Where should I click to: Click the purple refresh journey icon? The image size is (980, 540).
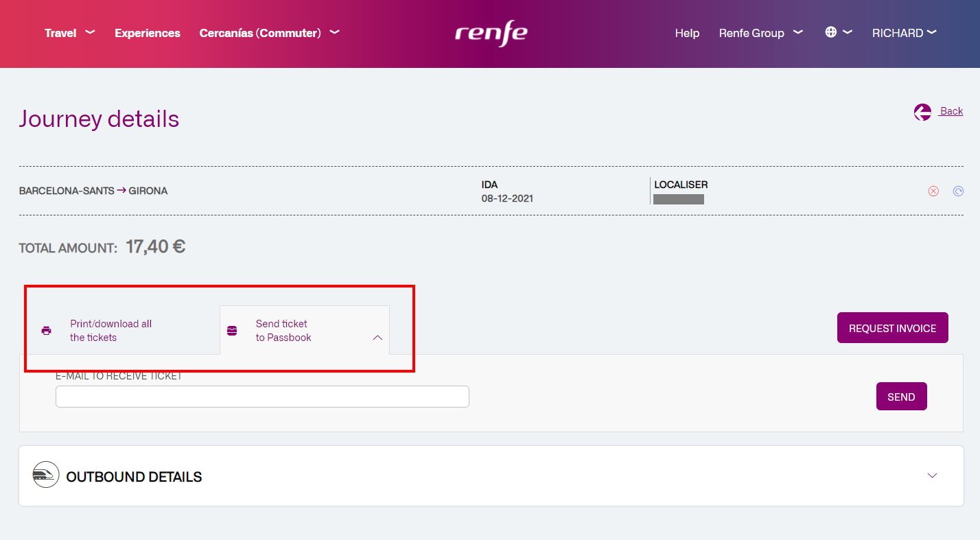point(958,191)
